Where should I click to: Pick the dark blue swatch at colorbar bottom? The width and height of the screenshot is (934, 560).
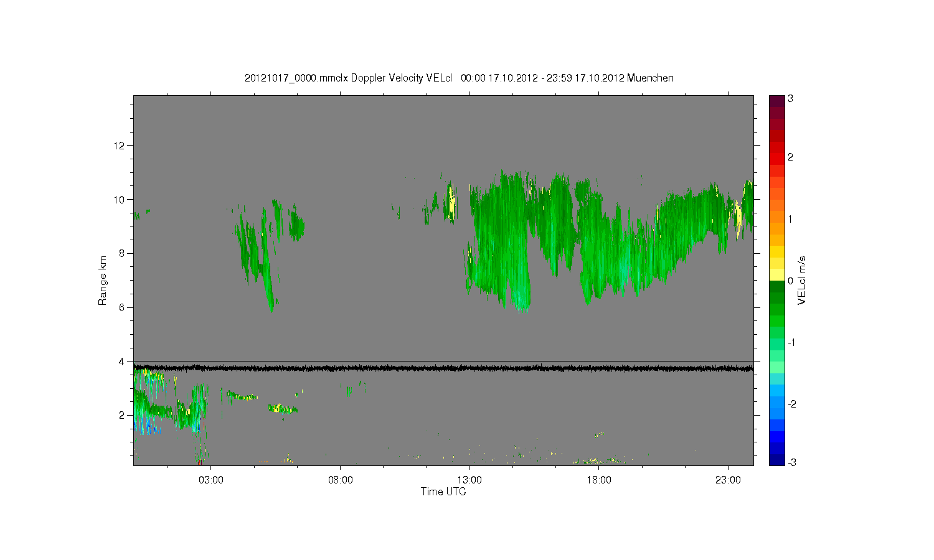click(776, 460)
